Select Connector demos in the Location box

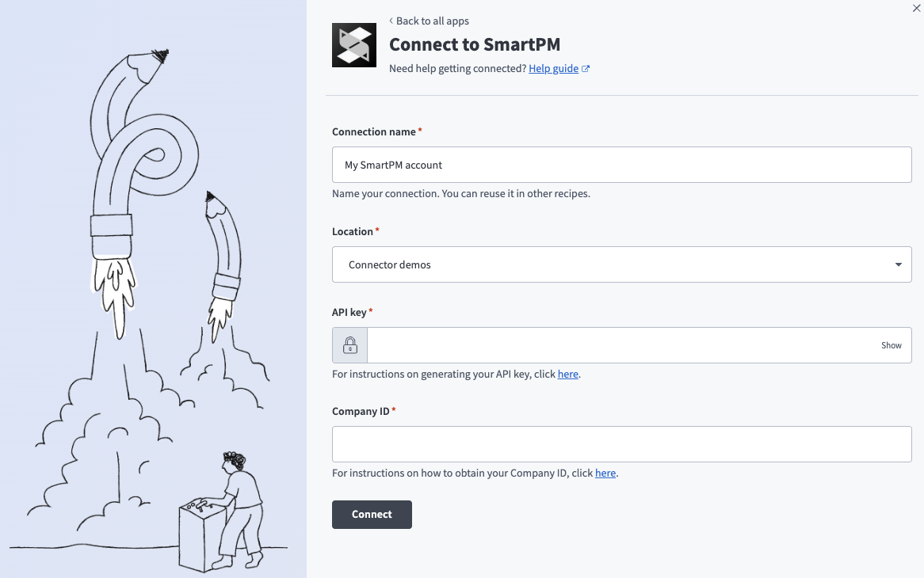[555, 264]
